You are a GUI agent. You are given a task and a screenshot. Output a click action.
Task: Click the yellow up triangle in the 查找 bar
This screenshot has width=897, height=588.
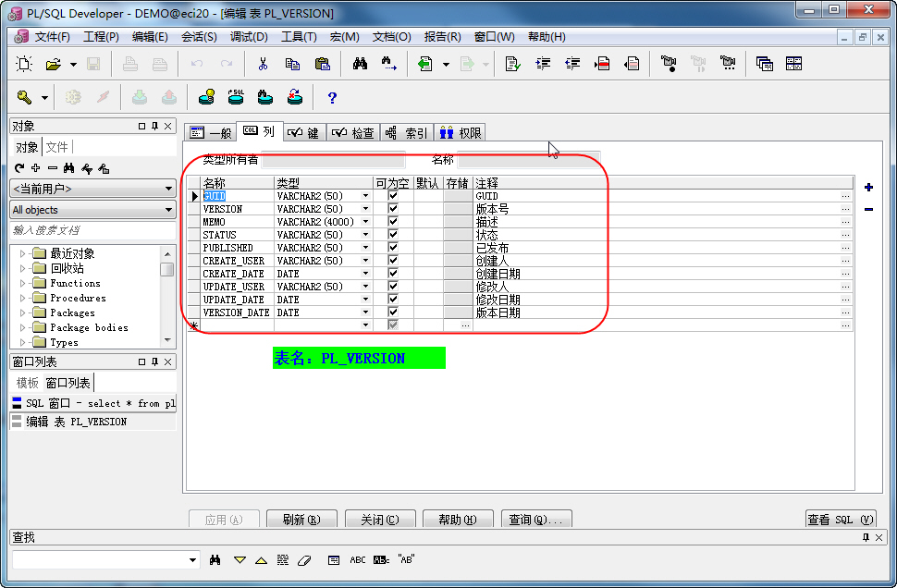(x=261, y=560)
